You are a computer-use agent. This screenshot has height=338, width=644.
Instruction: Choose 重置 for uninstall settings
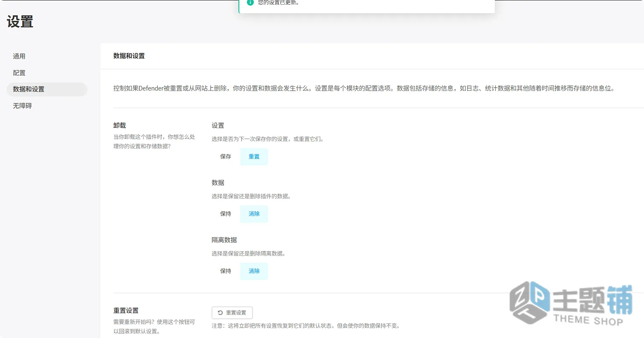254,157
